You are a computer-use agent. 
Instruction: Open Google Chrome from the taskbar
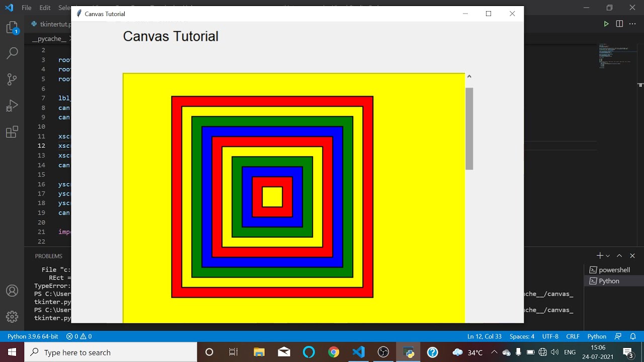click(334, 352)
